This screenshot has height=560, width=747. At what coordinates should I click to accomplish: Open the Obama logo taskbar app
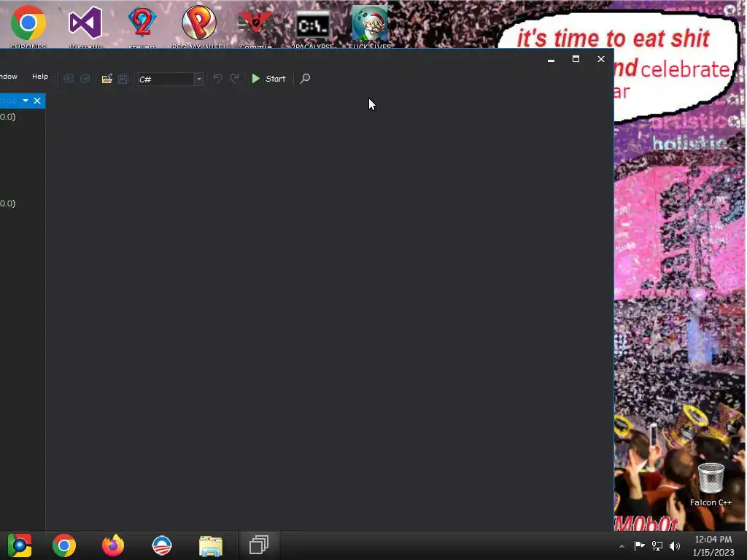click(x=162, y=545)
